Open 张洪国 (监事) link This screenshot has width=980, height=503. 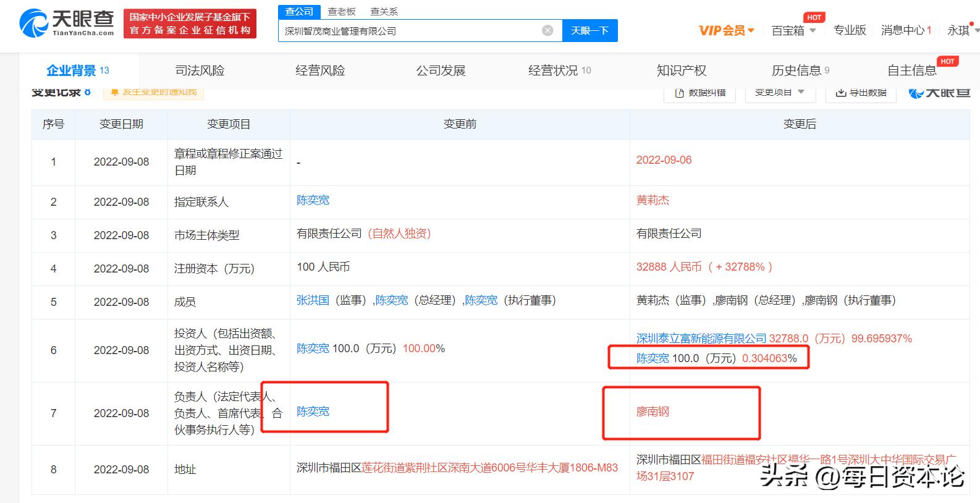click(313, 300)
